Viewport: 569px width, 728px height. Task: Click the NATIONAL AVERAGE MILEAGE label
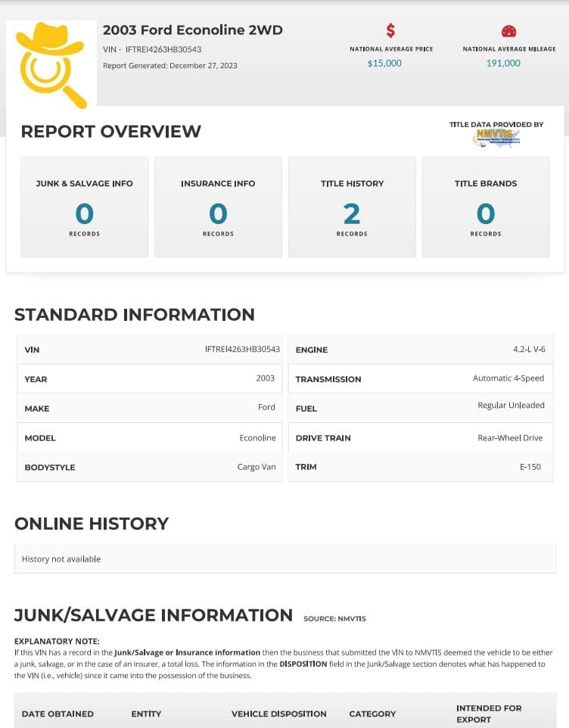[x=509, y=48]
